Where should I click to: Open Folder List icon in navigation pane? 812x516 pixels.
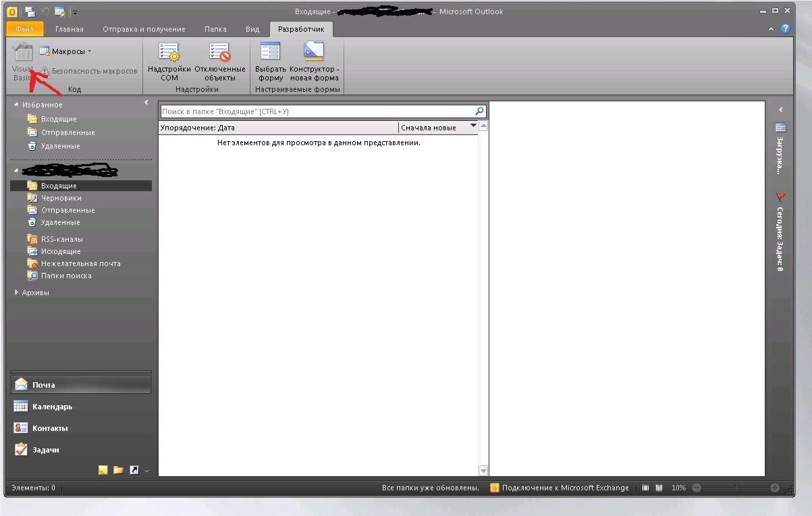pos(119,470)
